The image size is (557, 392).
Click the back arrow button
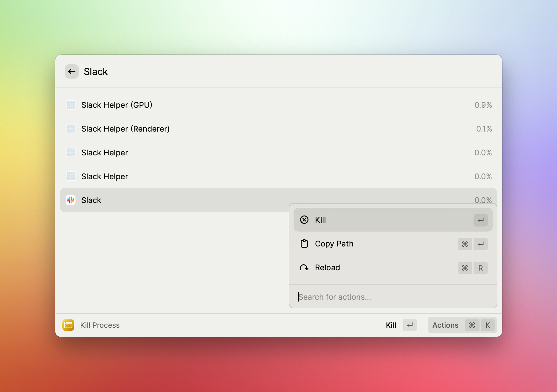click(72, 71)
